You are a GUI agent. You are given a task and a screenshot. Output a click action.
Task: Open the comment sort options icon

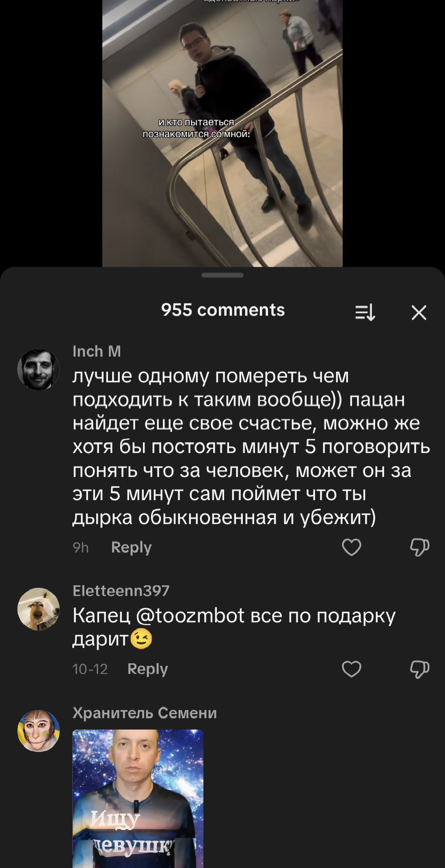tap(365, 312)
